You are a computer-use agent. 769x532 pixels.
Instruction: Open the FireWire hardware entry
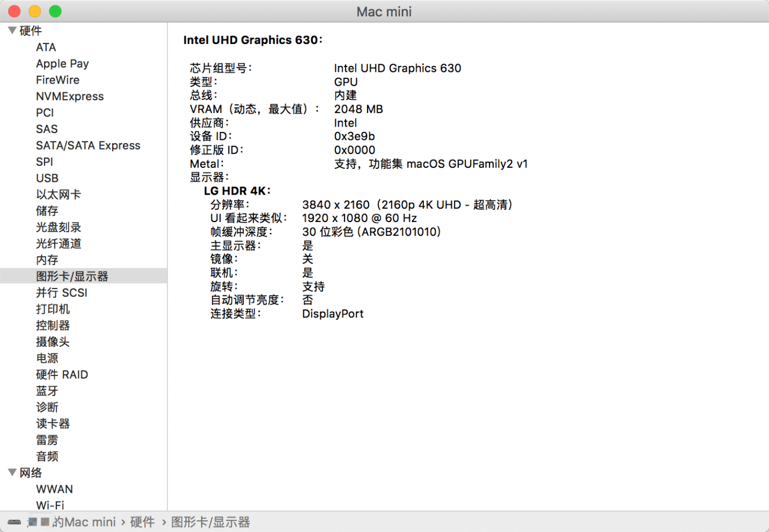57,80
